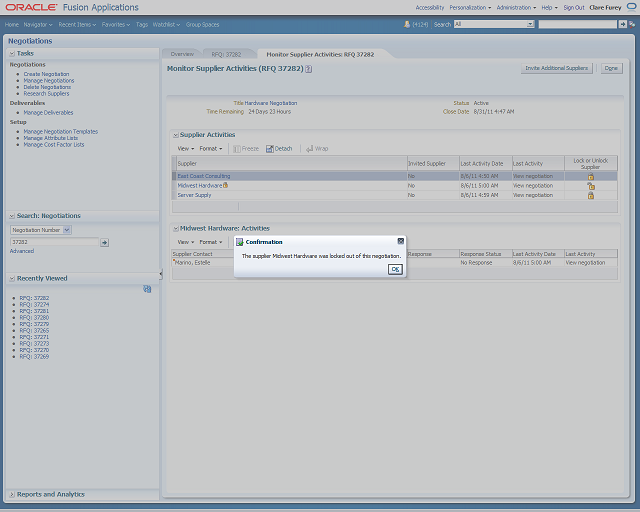Switch to the Overview tab
The image size is (640, 512).
coord(182,54)
